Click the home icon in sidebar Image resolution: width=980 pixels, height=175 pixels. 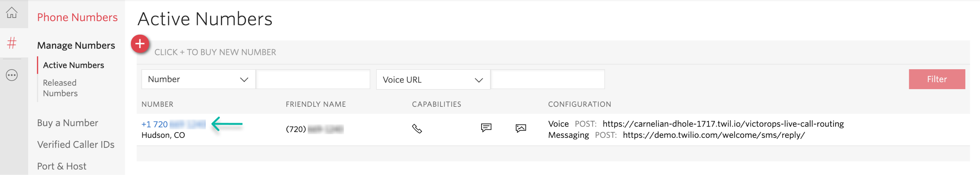coord(12,13)
